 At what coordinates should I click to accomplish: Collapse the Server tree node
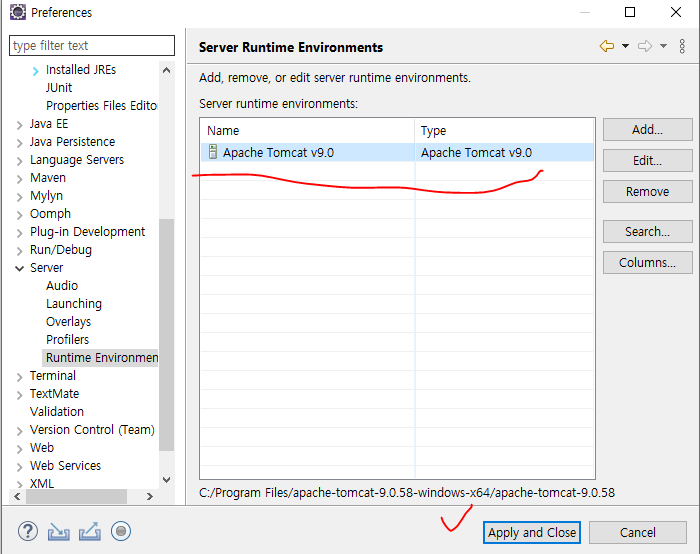point(19,268)
